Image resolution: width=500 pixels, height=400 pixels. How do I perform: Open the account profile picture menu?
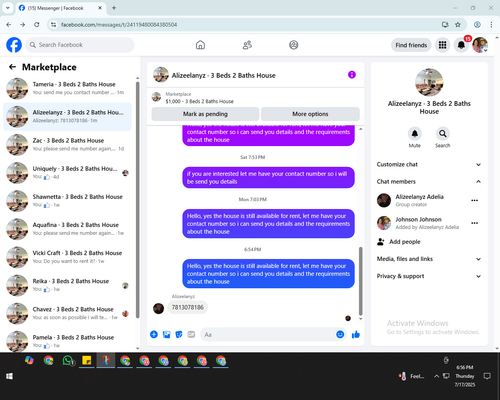(x=480, y=45)
